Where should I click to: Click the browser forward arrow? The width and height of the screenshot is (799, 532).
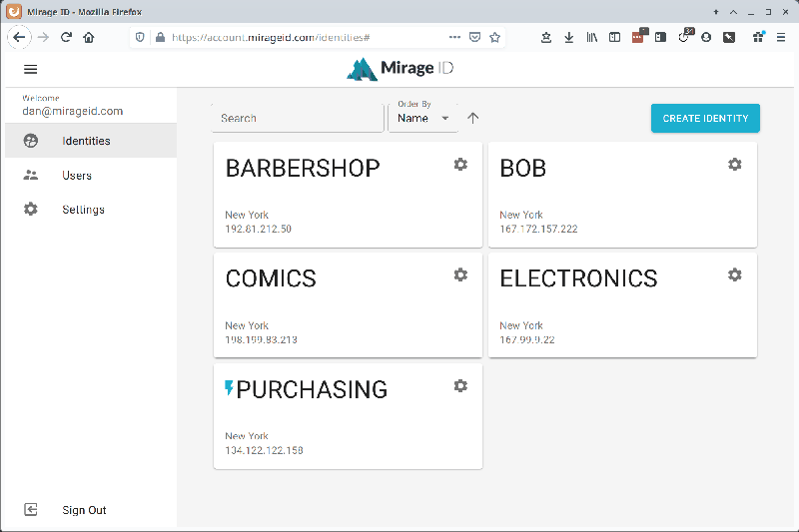tap(43, 37)
